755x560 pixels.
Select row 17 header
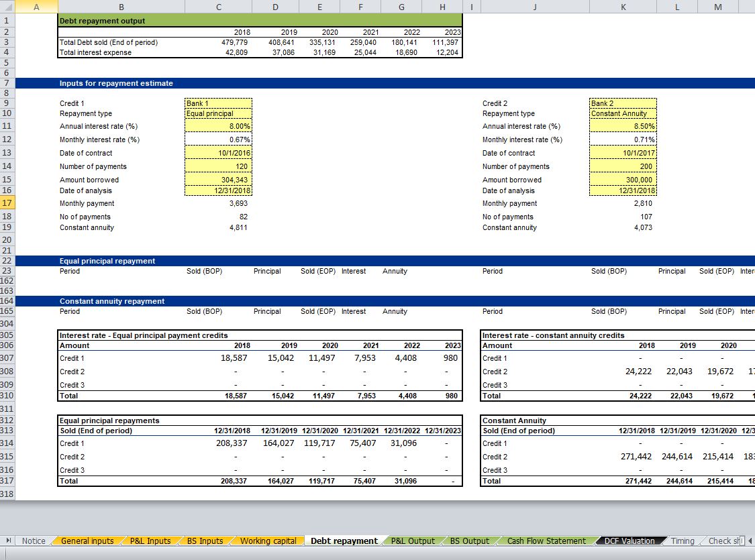pos(7,203)
